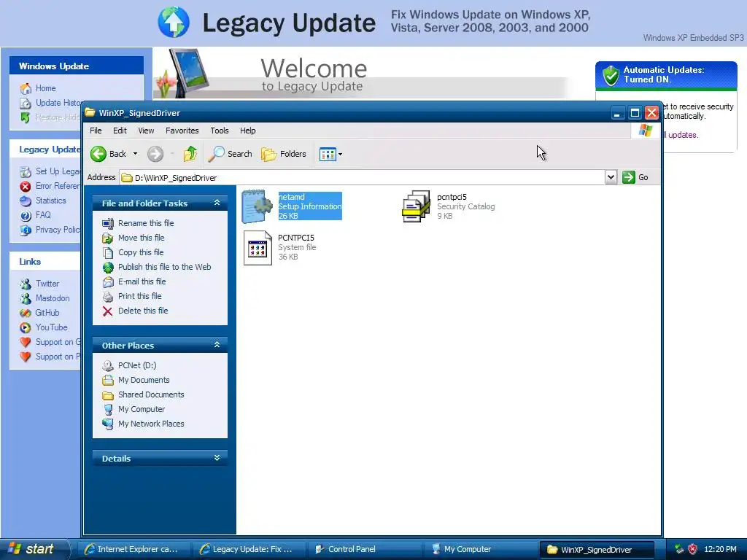Click E-mail this file
The height and width of the screenshot is (560, 747).
tap(142, 281)
